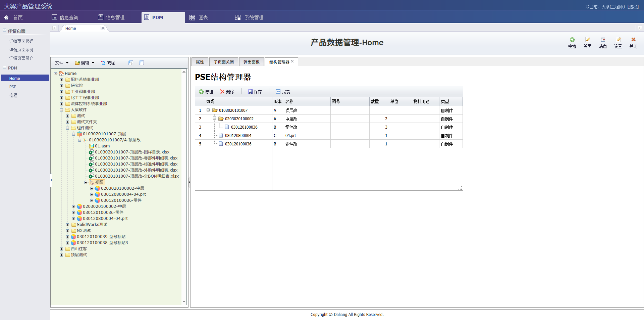Collapse the 0103020101007 row in grid
The width and height of the screenshot is (644, 320).
(208, 110)
